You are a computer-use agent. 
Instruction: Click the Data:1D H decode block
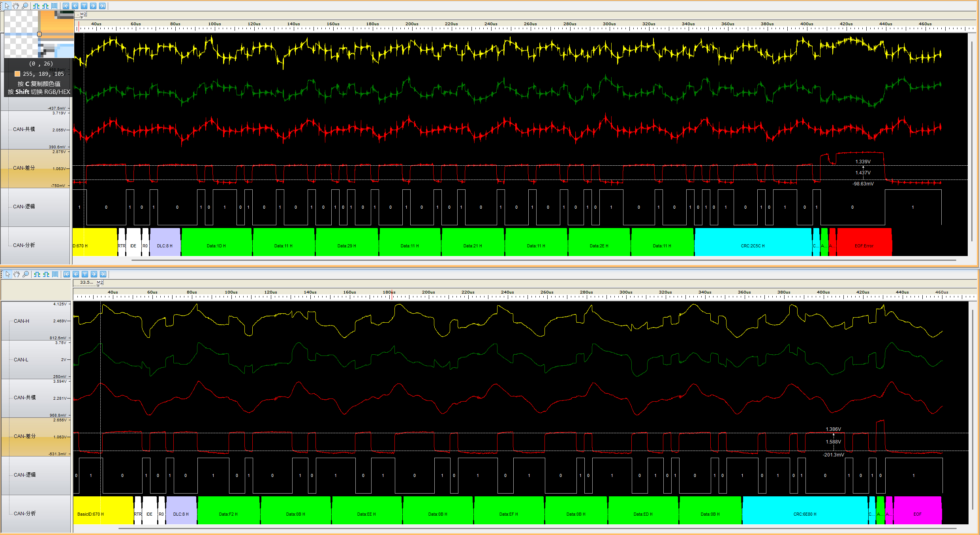(216, 242)
